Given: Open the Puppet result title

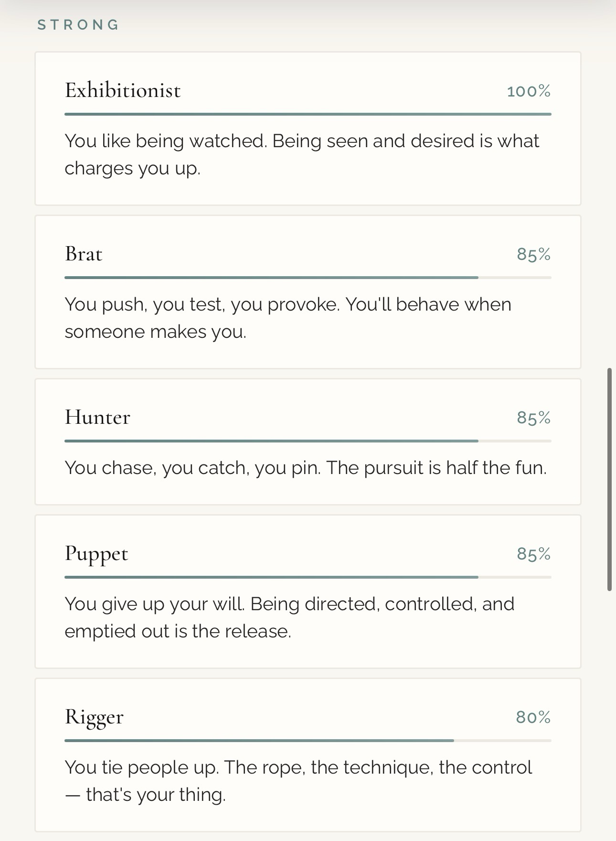Looking at the screenshot, I should (96, 553).
